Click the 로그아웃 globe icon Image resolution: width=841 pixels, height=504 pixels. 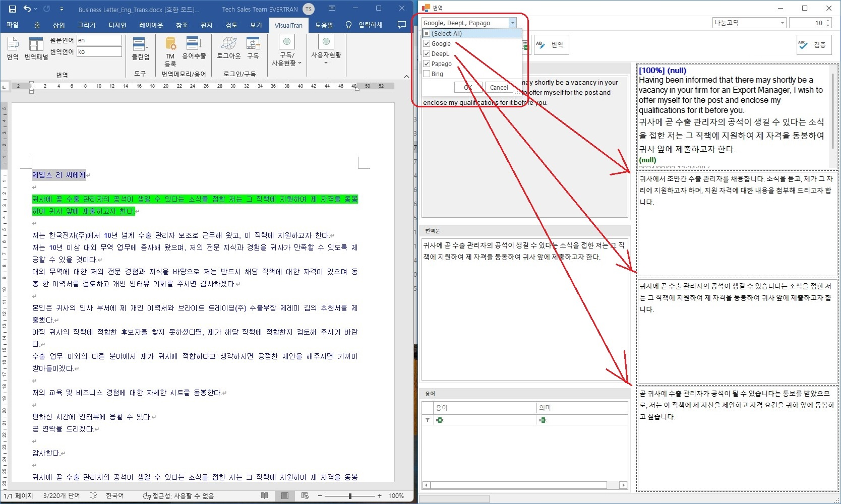click(x=228, y=48)
